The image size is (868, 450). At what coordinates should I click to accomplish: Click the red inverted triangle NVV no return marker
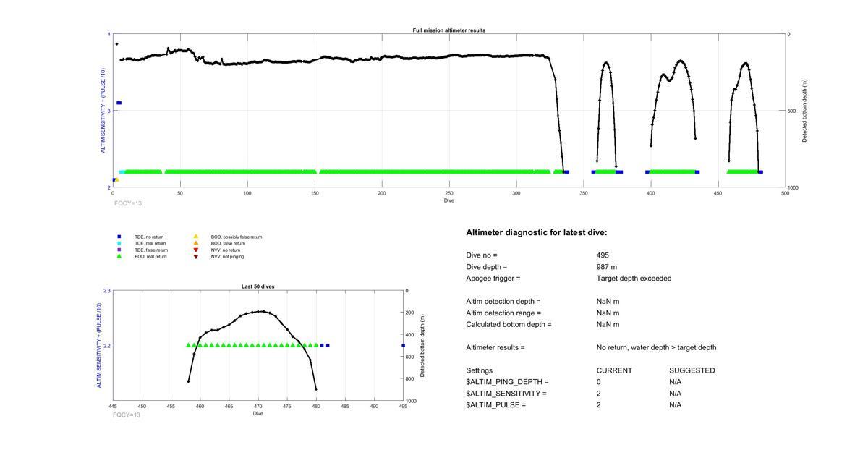(195, 250)
